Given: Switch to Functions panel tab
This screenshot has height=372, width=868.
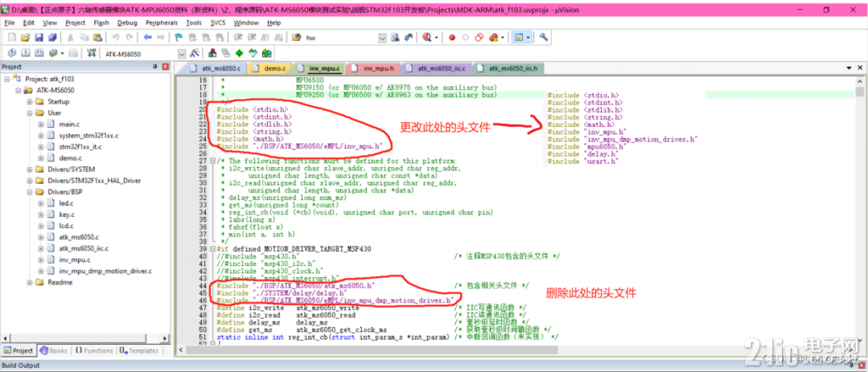Looking at the screenshot, I should point(93,350).
